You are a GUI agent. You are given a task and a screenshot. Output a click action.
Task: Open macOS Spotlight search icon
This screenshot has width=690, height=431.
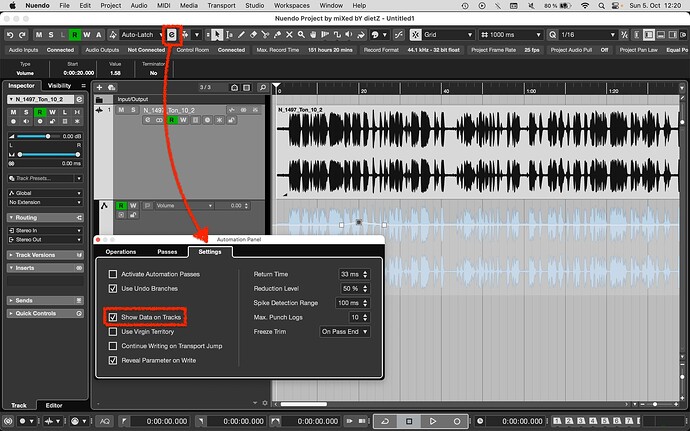point(602,6)
